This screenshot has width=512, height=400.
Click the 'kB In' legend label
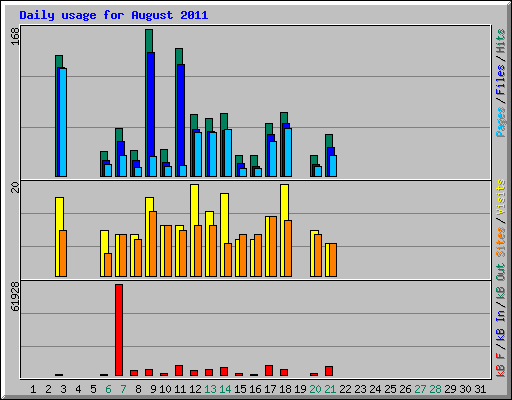coord(501,325)
